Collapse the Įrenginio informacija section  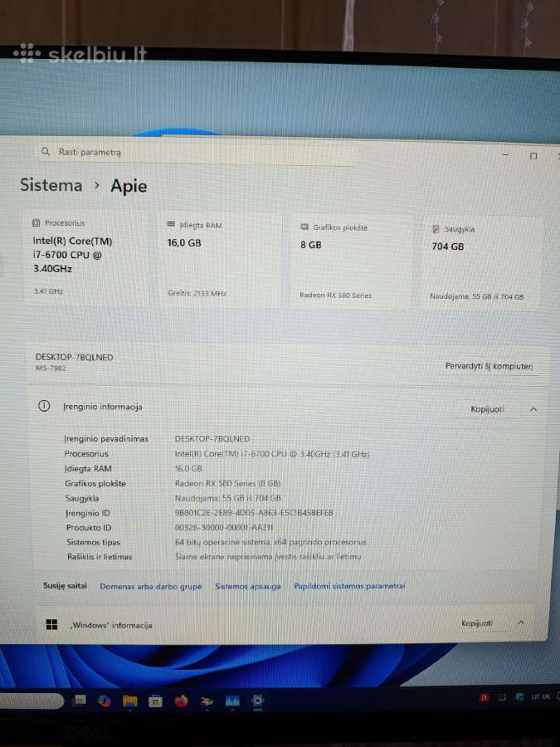pyautogui.click(x=533, y=409)
